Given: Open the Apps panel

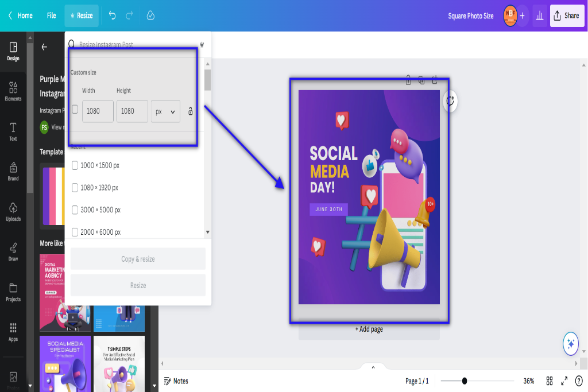Looking at the screenshot, I should (13, 332).
